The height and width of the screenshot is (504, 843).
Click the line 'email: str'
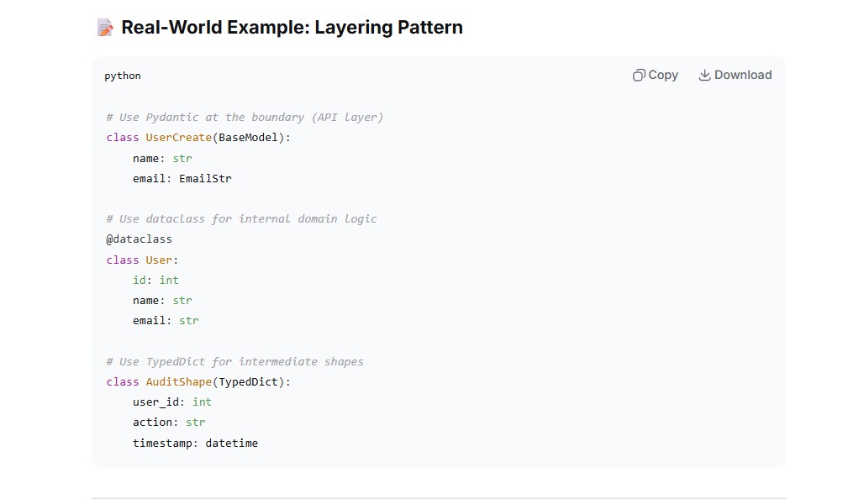pyautogui.click(x=166, y=321)
